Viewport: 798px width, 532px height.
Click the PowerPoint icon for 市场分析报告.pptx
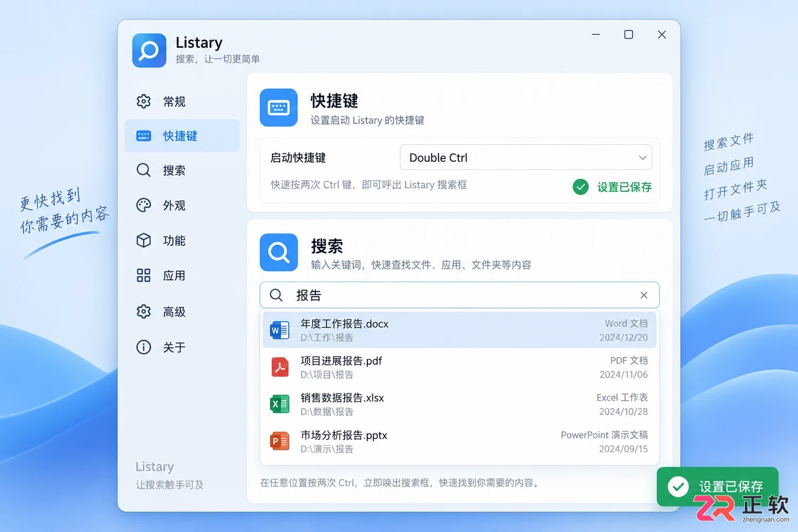(x=280, y=442)
